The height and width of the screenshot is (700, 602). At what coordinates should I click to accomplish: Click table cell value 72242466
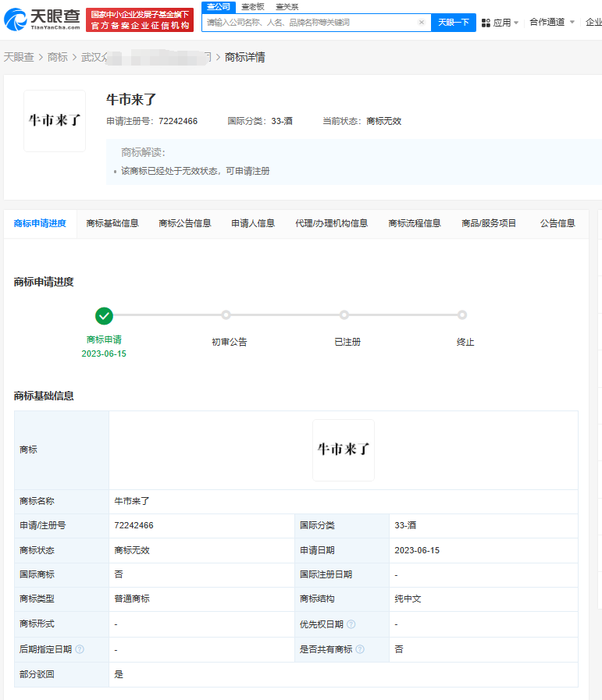pyautogui.click(x=134, y=525)
